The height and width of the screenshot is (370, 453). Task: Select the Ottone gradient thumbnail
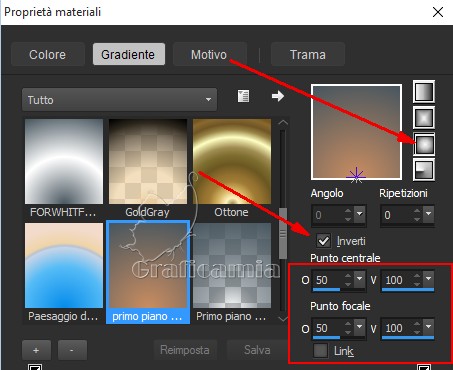pos(232,161)
